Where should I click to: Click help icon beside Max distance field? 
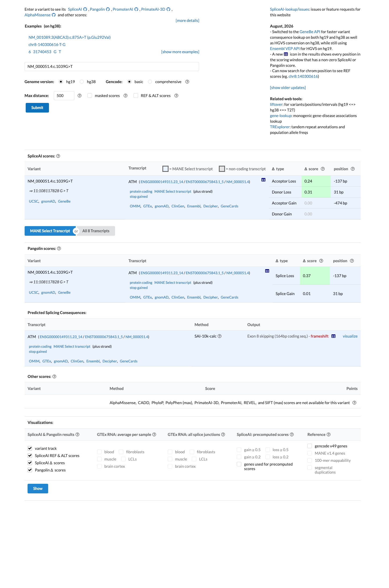[79, 96]
